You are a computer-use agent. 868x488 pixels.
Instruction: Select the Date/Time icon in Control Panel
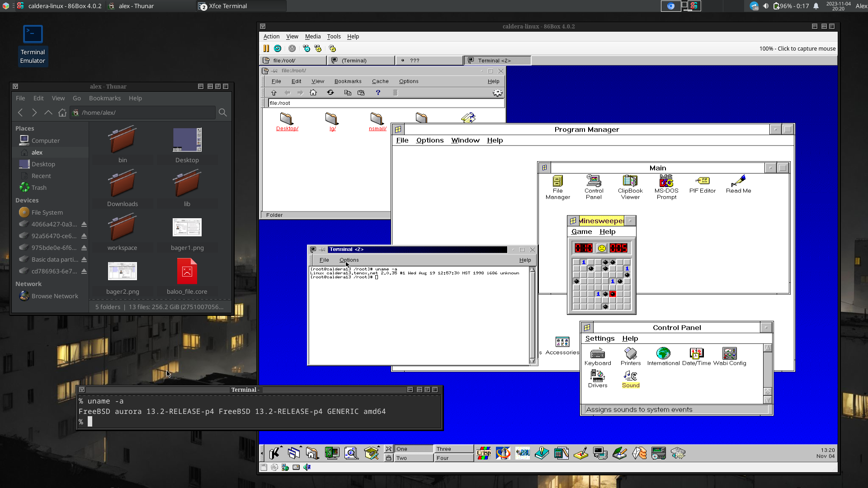[696, 353]
